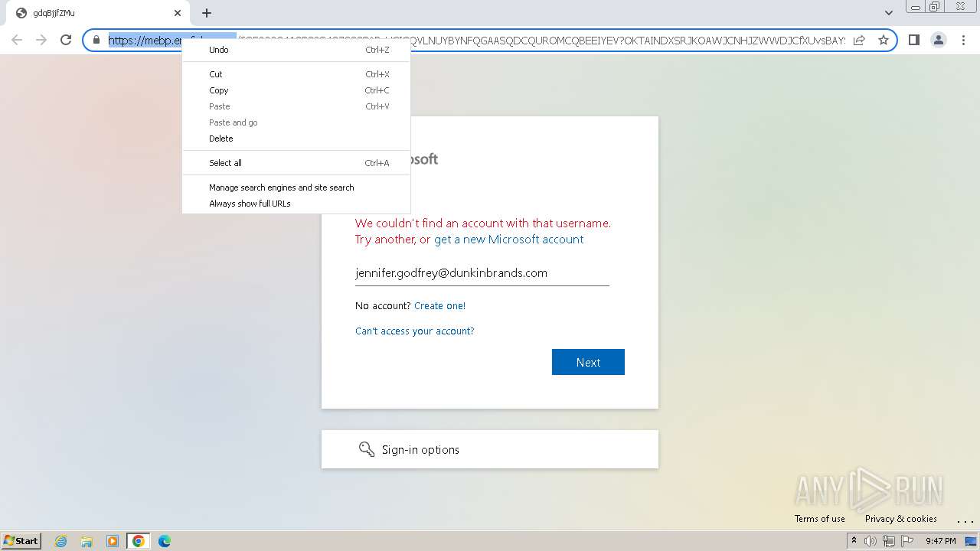Switch to Chrome on the taskbar

138,541
